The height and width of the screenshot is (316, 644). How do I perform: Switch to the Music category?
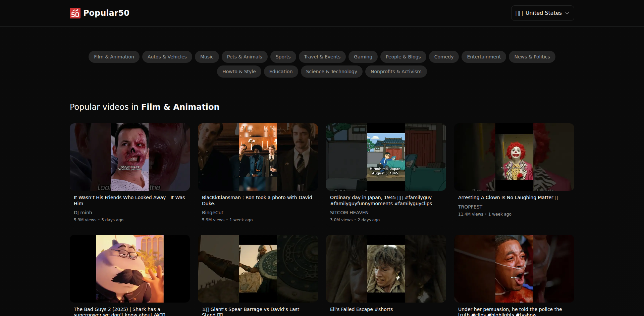(207, 57)
